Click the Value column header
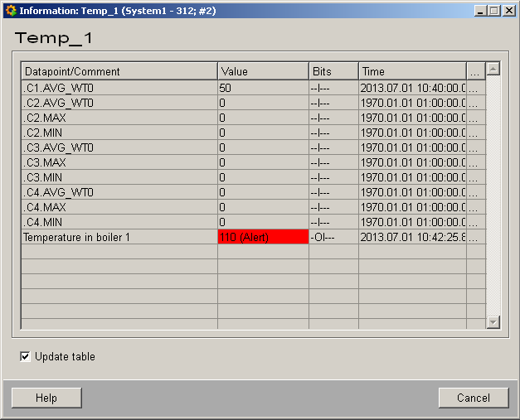520x420 pixels. (263, 71)
